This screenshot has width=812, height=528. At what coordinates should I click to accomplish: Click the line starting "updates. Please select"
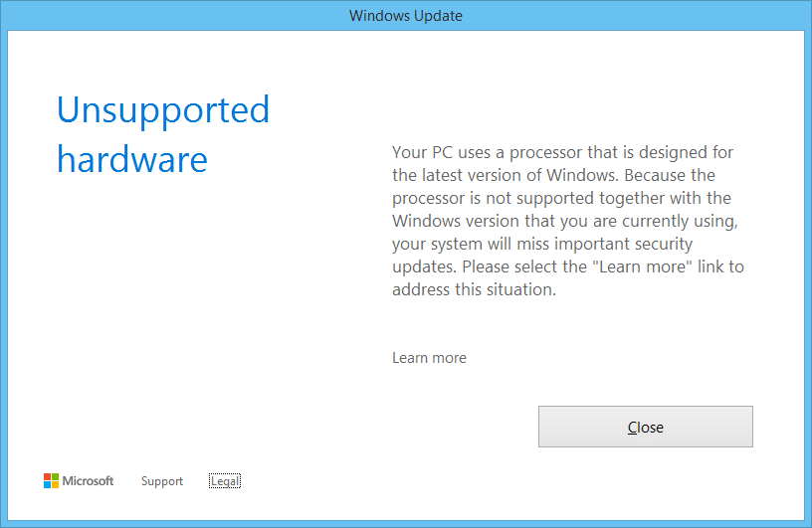(x=567, y=266)
